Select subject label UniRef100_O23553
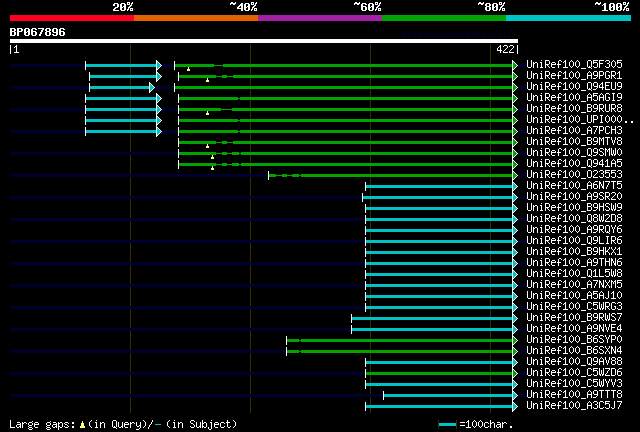 click(574, 174)
